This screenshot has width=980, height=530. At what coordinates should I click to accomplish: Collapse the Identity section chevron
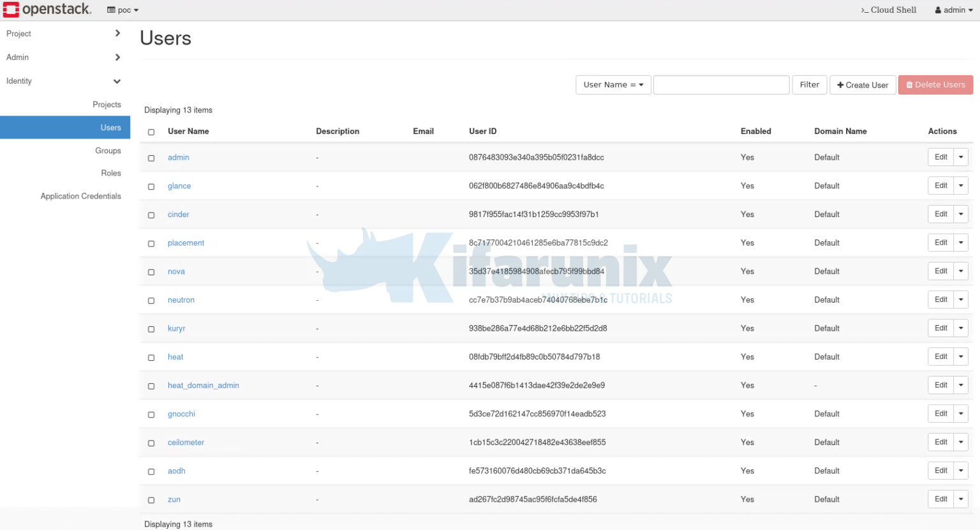tap(117, 81)
